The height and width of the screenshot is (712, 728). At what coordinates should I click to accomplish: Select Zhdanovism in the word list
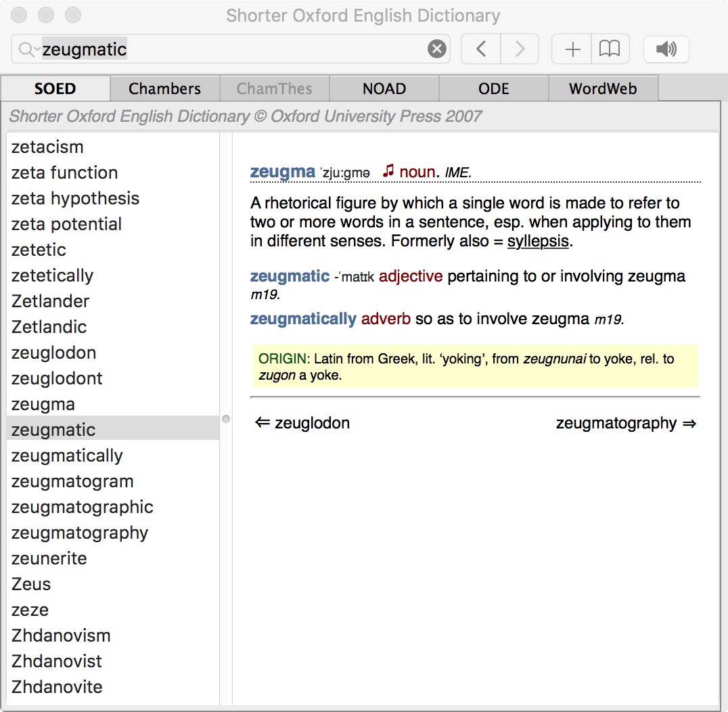click(x=113, y=636)
